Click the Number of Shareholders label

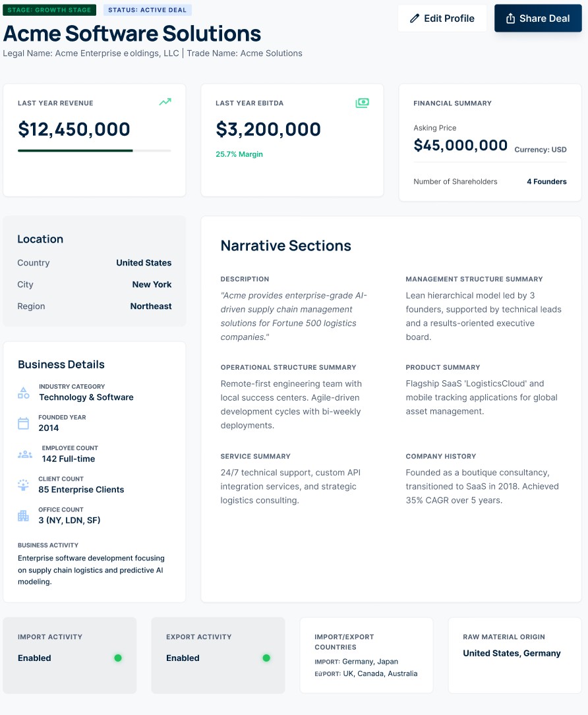click(456, 181)
